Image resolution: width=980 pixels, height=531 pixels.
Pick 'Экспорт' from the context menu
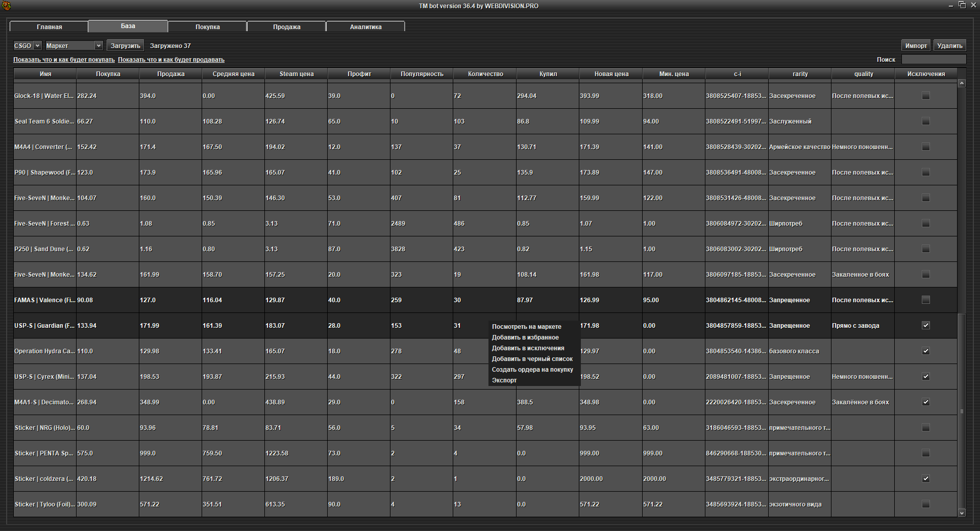[504, 380]
